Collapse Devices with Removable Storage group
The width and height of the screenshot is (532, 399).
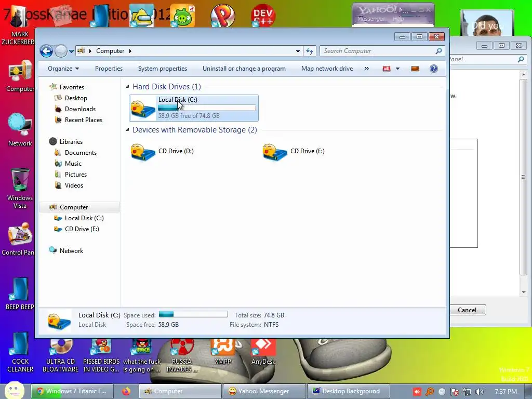pyautogui.click(x=128, y=129)
